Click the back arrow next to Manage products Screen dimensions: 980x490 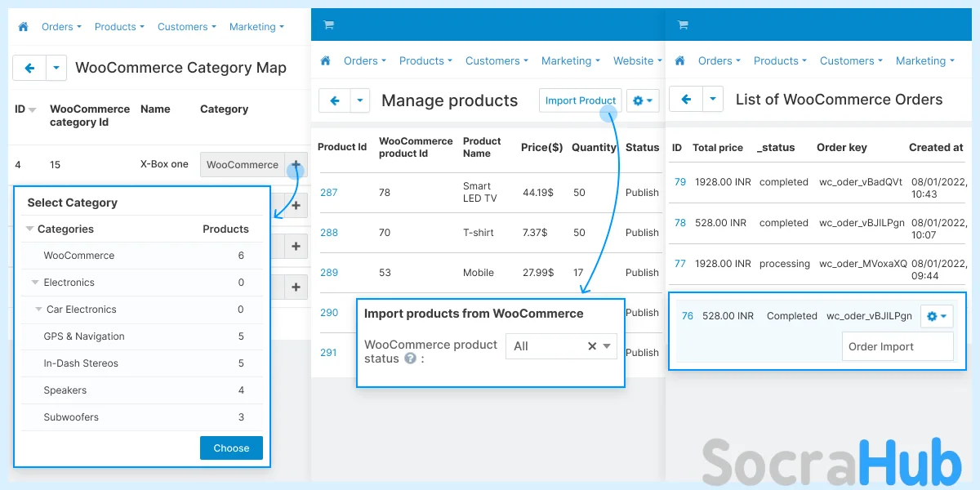pyautogui.click(x=335, y=100)
